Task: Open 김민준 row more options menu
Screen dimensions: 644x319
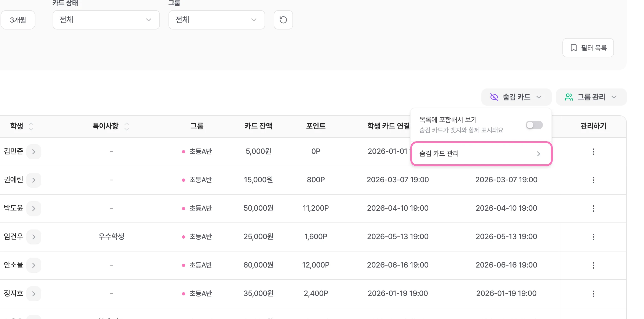Action: [x=593, y=152]
